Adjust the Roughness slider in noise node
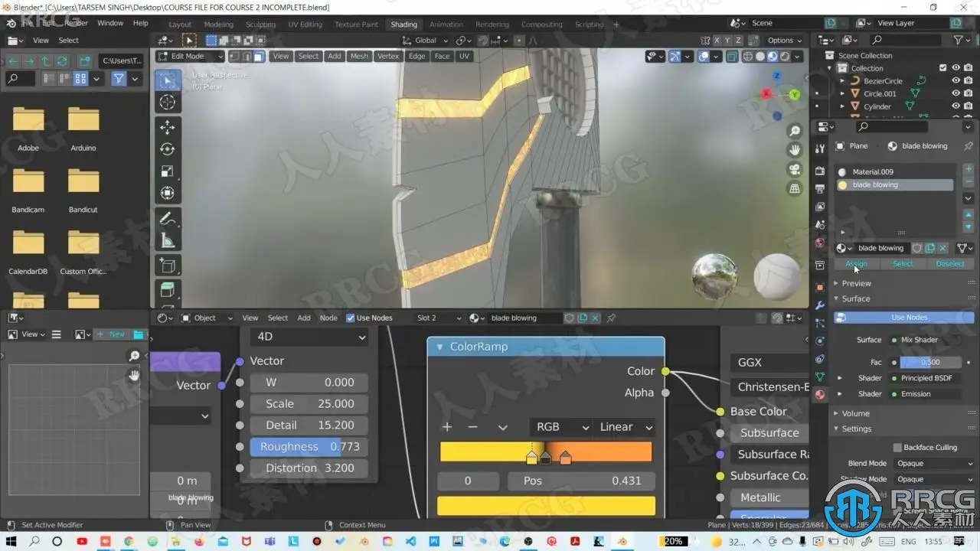Image resolution: width=980 pixels, height=551 pixels. pos(309,446)
